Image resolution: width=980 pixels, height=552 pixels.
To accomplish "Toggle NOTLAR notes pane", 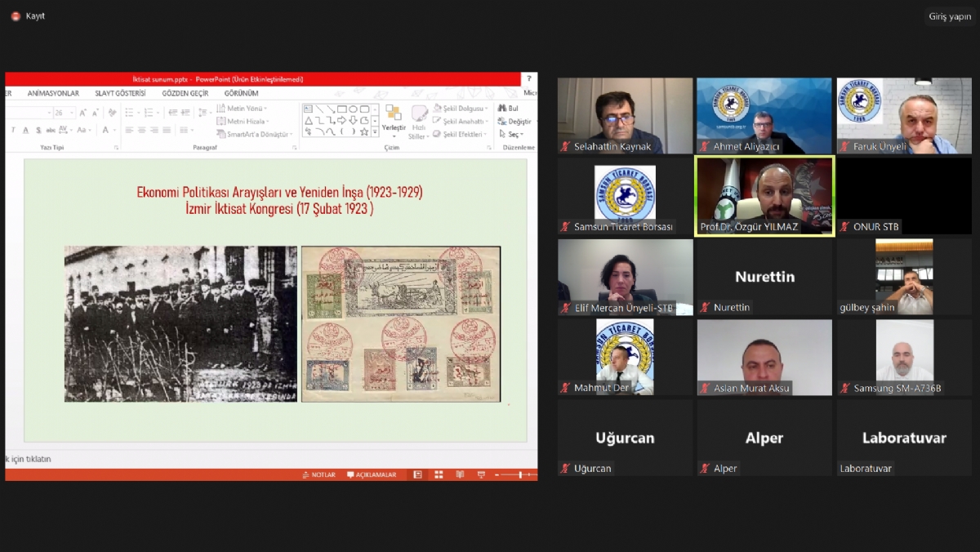I will coord(318,474).
